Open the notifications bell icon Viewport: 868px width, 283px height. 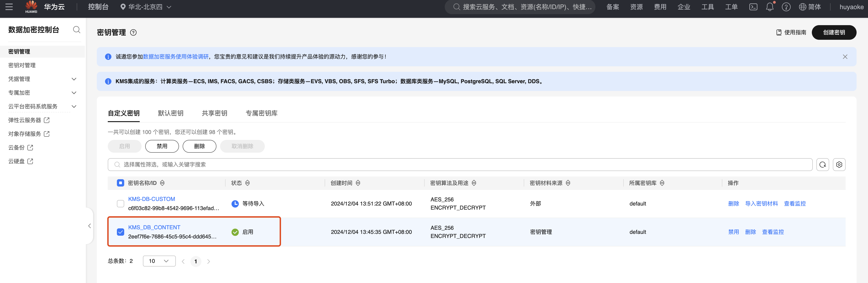[770, 7]
